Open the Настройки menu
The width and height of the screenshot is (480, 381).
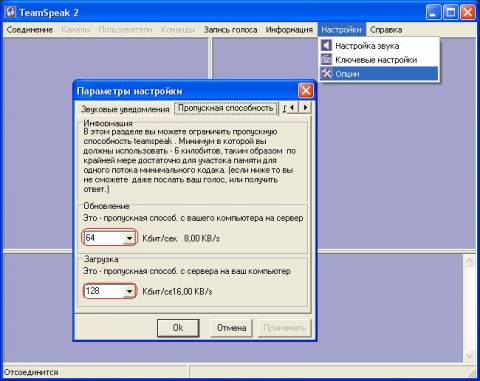341,30
